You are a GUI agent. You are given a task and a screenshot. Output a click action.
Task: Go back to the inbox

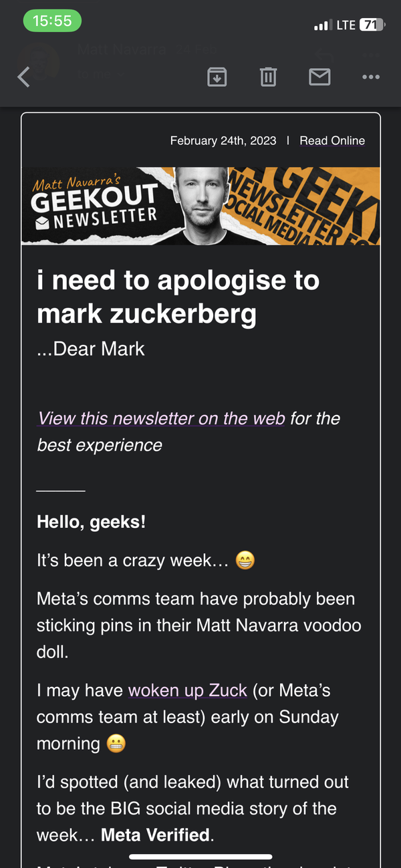point(23,77)
